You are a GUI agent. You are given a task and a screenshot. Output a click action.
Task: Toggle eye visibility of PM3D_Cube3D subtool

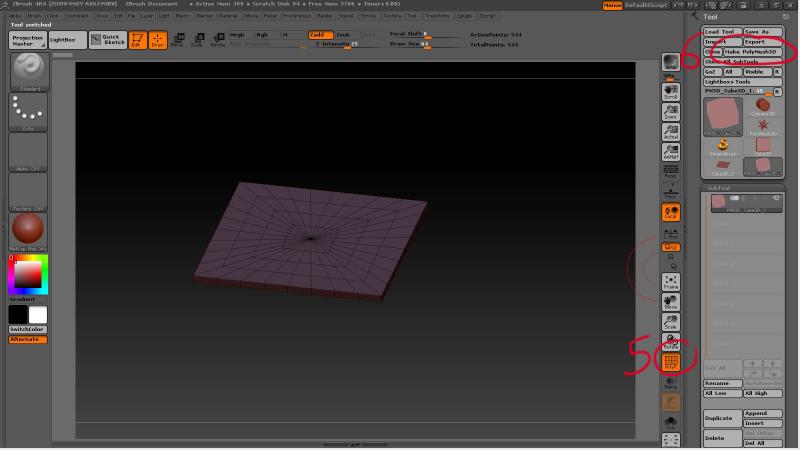(776, 198)
